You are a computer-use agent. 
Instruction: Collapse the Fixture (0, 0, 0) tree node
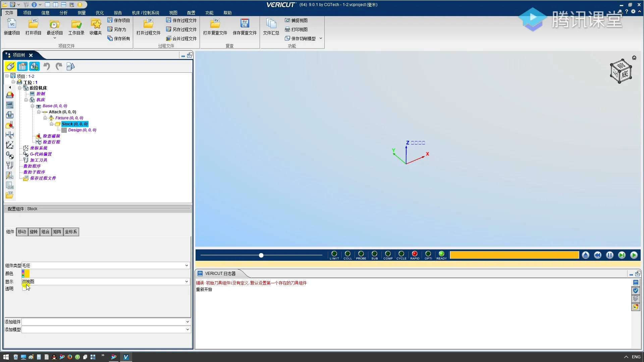tap(45, 118)
